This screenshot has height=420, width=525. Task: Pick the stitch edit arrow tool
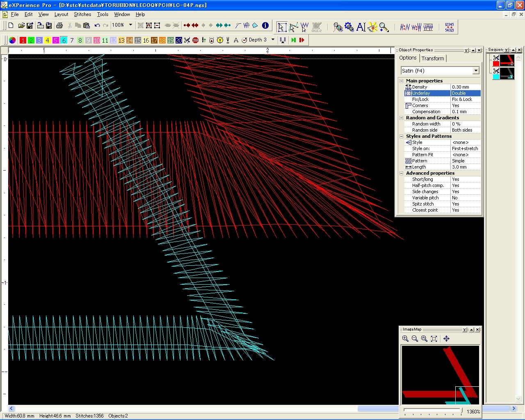pos(304,27)
